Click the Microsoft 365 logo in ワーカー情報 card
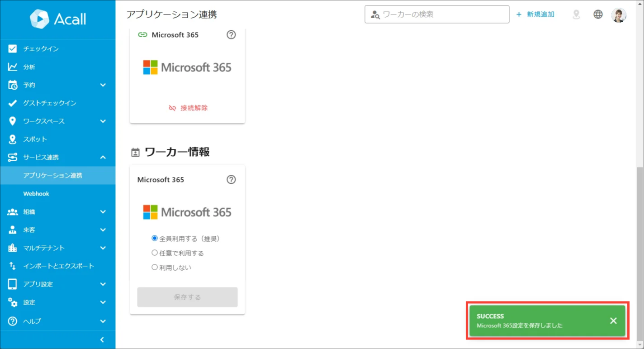 pyautogui.click(x=187, y=212)
